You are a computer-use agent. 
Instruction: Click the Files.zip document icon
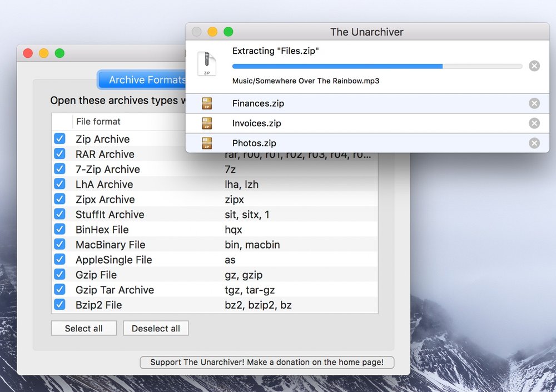(207, 64)
